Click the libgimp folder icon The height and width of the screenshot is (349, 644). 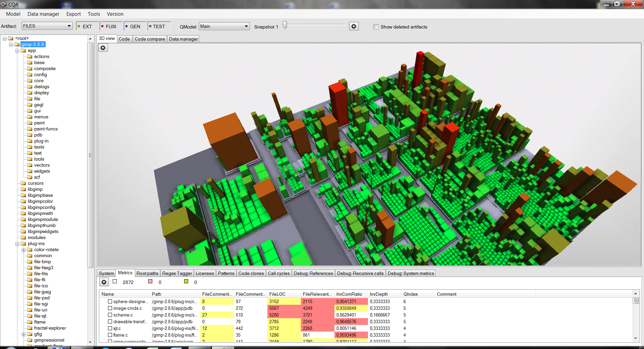tap(23, 189)
